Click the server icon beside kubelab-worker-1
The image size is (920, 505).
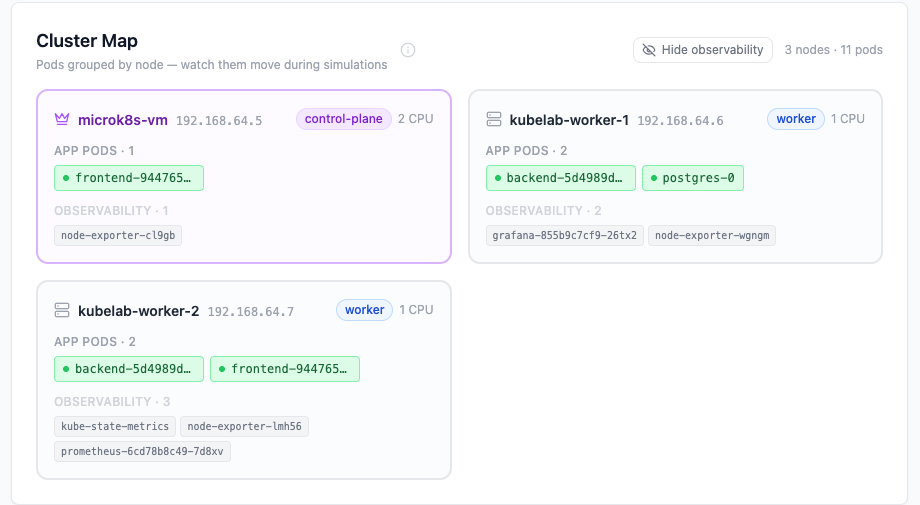[494, 120]
